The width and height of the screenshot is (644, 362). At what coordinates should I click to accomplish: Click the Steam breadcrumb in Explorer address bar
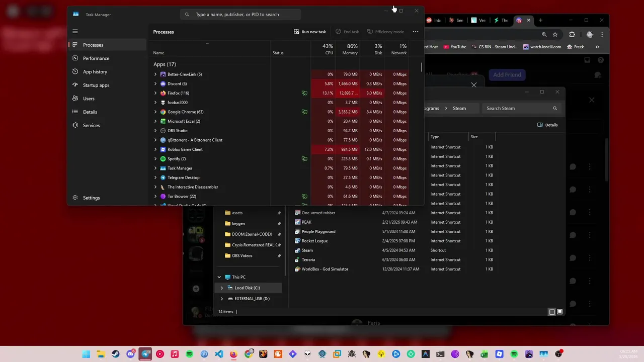coord(459,108)
